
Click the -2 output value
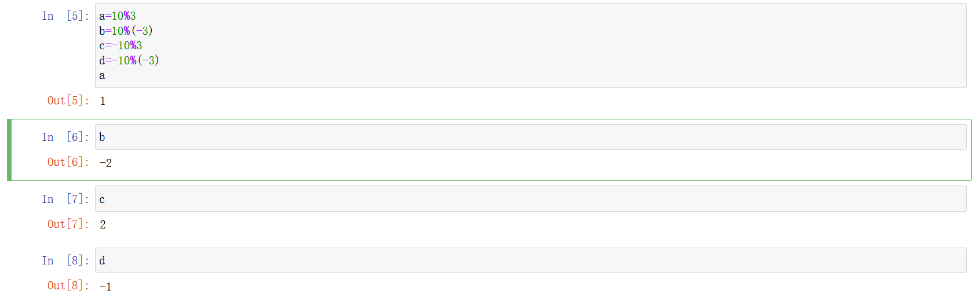pos(105,163)
